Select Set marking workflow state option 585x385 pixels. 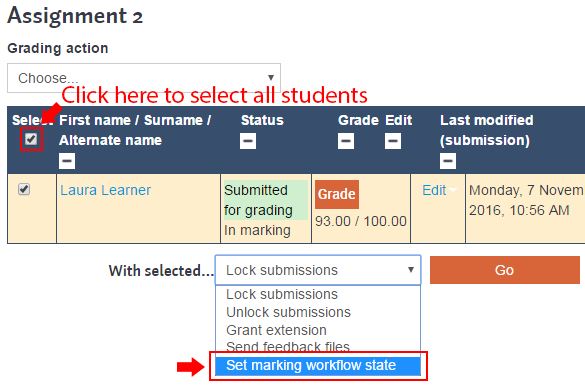tap(318, 365)
